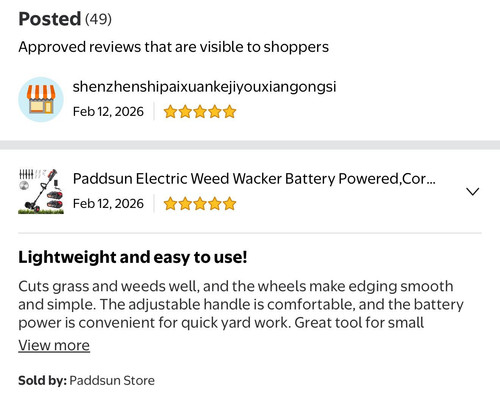Click the review body paragraph text
The image size is (500, 398).
(x=241, y=304)
